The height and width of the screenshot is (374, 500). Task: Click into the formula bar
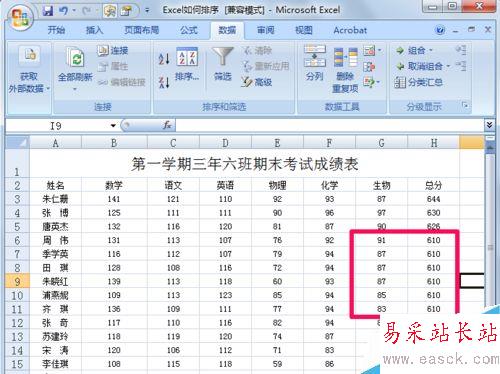pyautogui.click(x=329, y=126)
